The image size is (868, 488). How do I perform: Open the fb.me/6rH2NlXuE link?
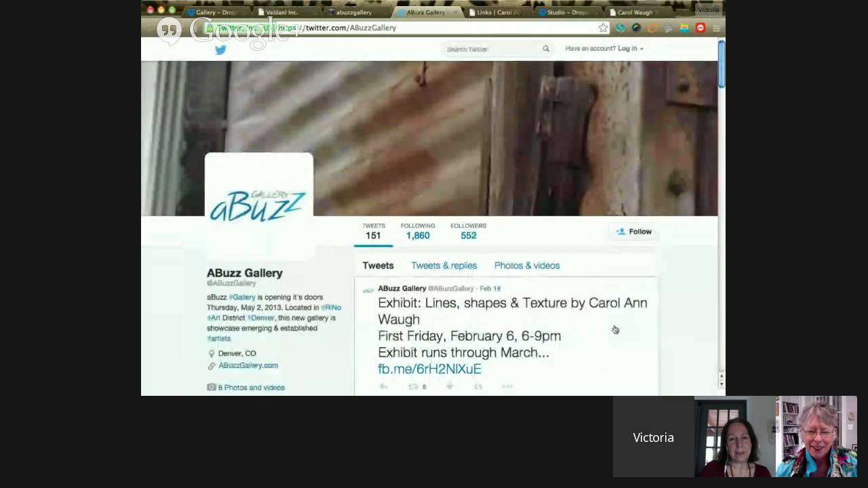429,369
